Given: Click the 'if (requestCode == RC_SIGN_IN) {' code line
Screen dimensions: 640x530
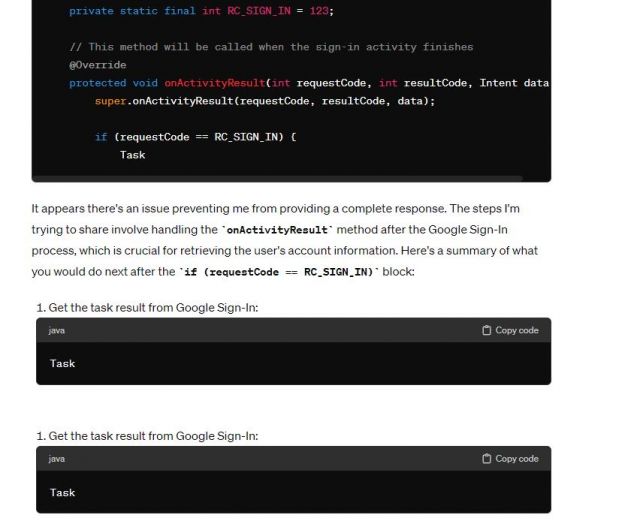Looking at the screenshot, I should point(196,137).
